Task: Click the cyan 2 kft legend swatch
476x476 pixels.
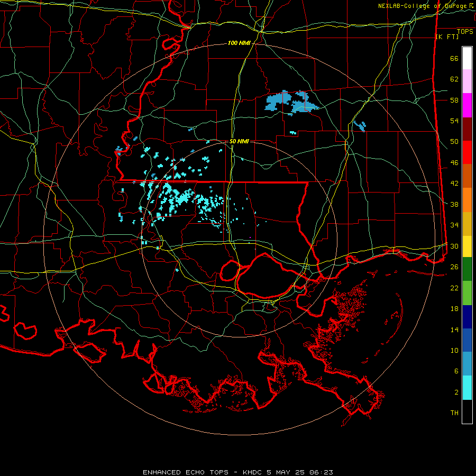Action: tap(467, 388)
